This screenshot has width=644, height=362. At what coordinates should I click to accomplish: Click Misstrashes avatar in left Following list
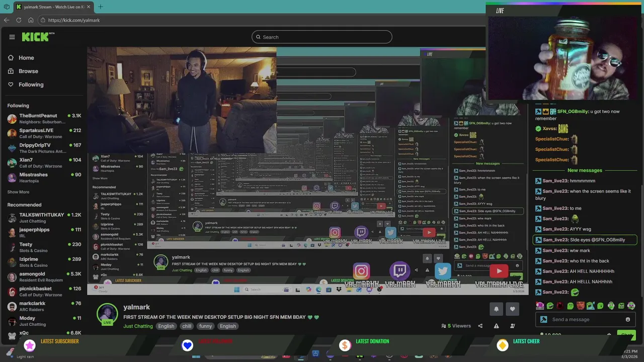tap(12, 177)
